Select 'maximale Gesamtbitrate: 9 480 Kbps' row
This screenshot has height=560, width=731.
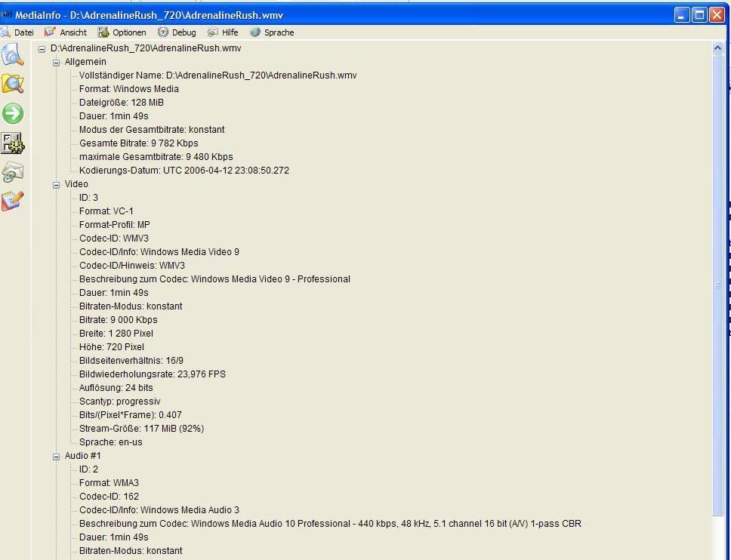[156, 157]
